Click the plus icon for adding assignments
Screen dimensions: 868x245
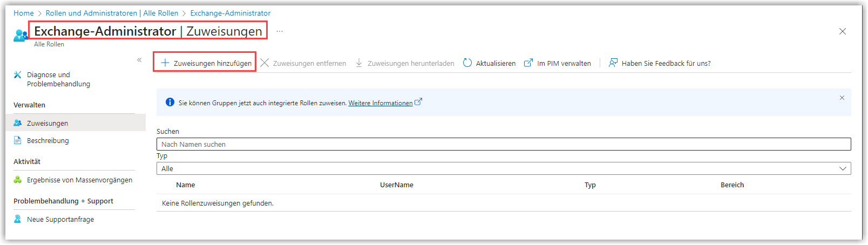[165, 63]
